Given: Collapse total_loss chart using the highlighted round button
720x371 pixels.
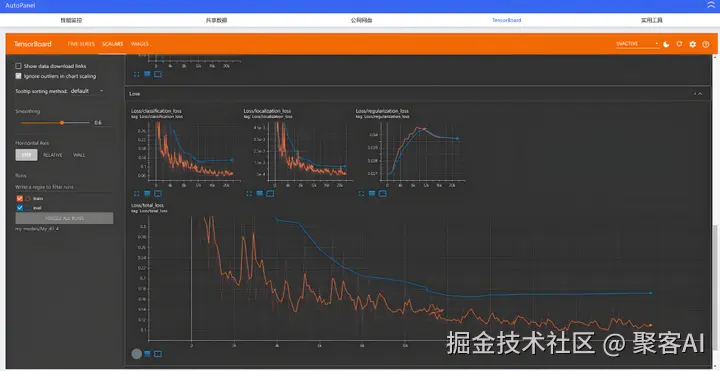Looking at the screenshot, I should 136,354.
